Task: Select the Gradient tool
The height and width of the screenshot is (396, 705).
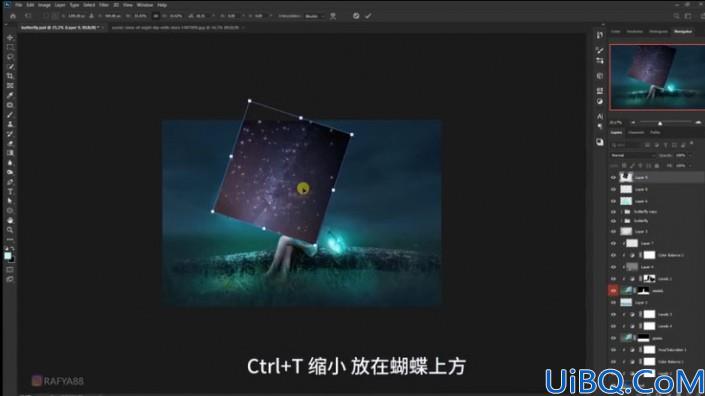Action: (x=10, y=153)
